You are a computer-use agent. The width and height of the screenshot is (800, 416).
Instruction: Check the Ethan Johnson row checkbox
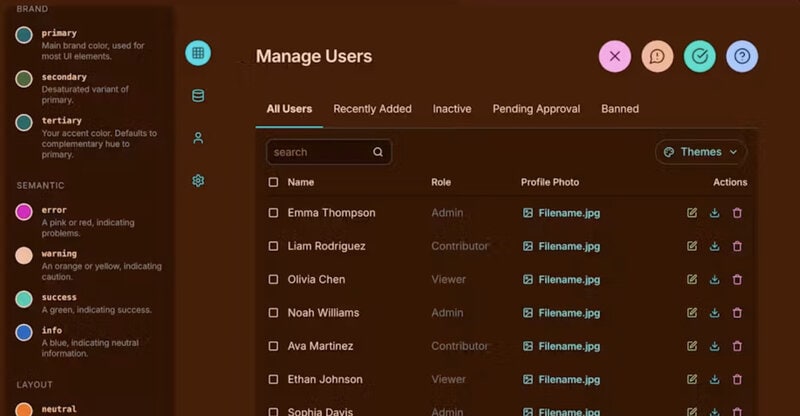pos(273,379)
